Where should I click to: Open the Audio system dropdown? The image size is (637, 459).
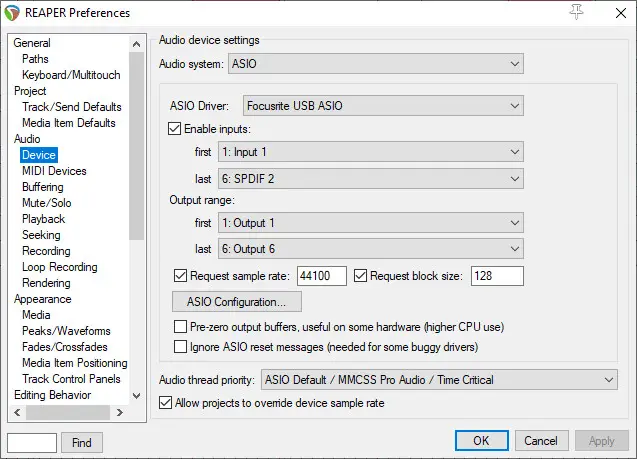(x=376, y=64)
